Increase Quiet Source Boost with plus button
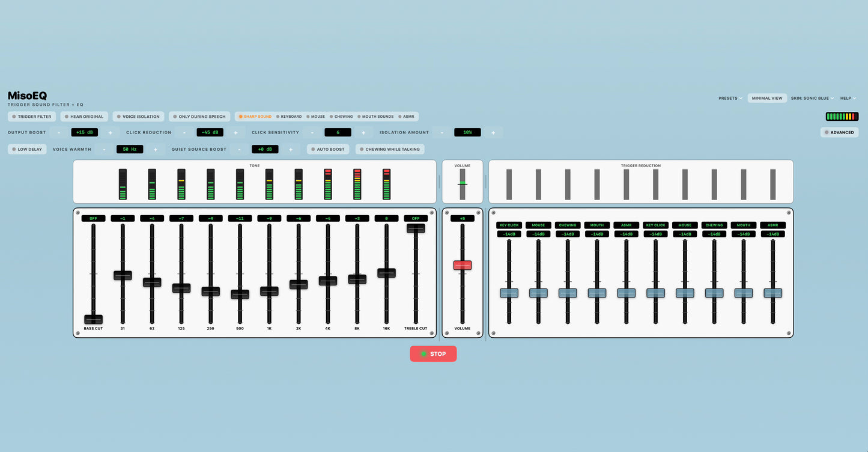This screenshot has height=452, width=868. (291, 149)
